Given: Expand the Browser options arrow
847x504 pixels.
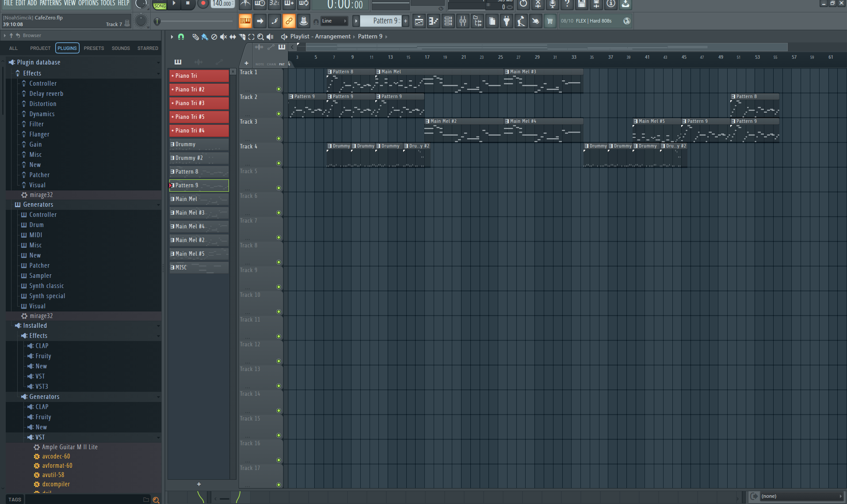Looking at the screenshot, I should [x=5, y=35].
